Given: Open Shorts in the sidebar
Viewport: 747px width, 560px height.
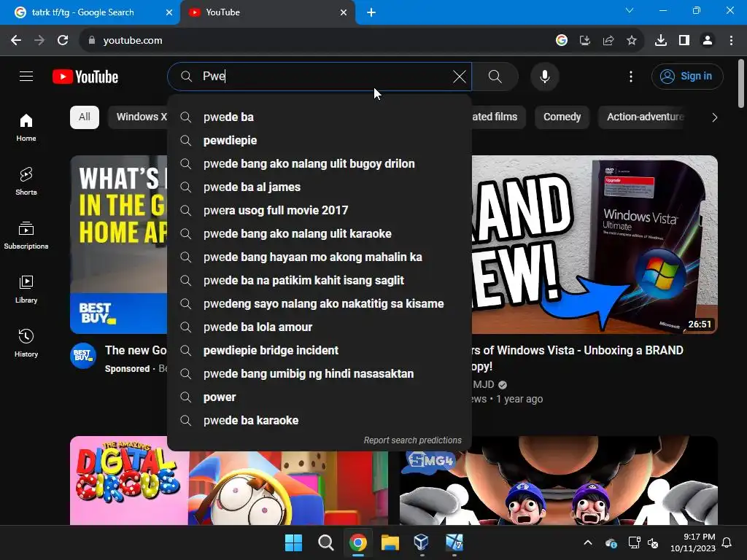Looking at the screenshot, I should point(26,182).
